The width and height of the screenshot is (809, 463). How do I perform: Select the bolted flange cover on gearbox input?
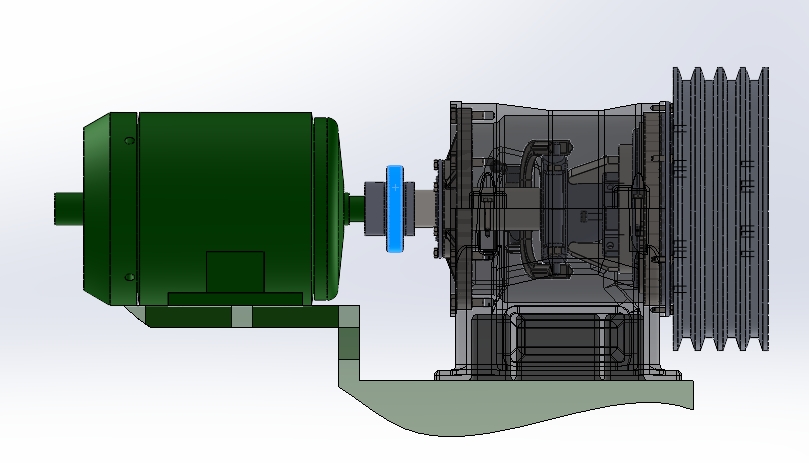click(x=444, y=209)
